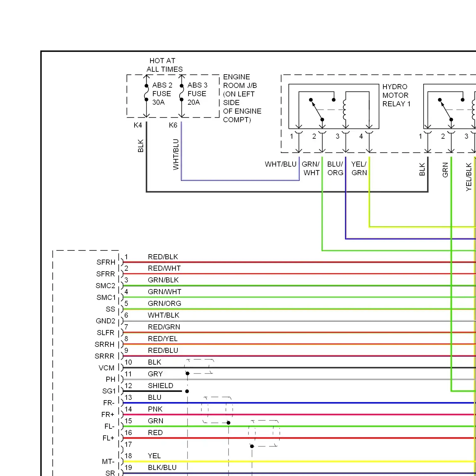Image resolution: width=476 pixels, height=476 pixels.
Task: Click the GRY wire label at pin 11
Action: point(155,374)
